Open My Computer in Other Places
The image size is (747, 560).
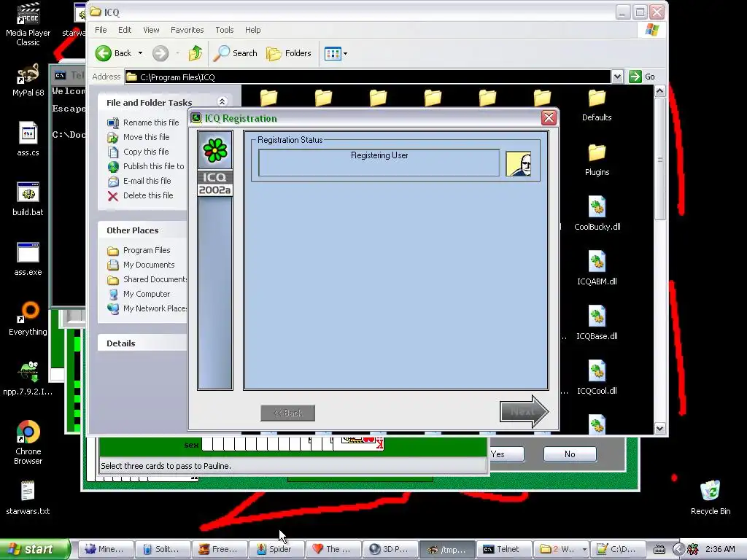pos(139,295)
